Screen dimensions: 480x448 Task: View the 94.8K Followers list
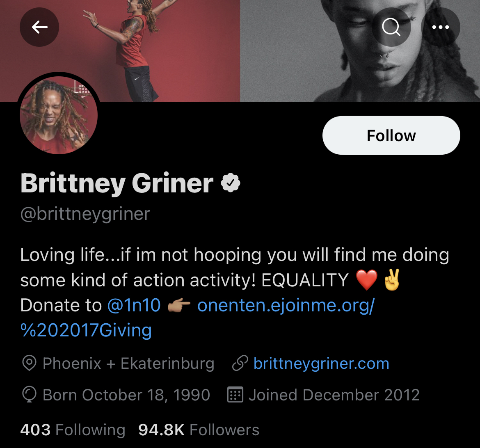click(x=199, y=430)
